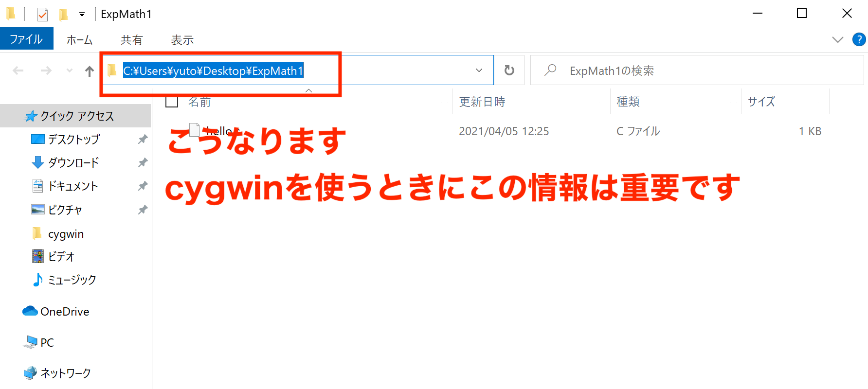Go up one folder level
The height and width of the screenshot is (389, 868).
click(x=90, y=71)
